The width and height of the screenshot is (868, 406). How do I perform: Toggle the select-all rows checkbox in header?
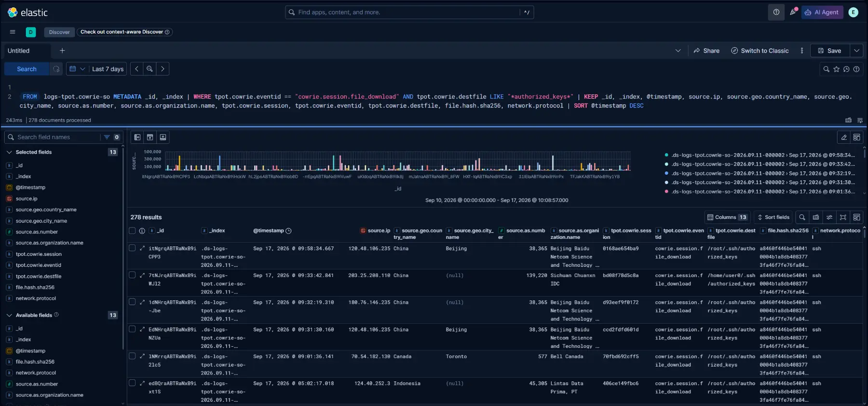tap(132, 231)
